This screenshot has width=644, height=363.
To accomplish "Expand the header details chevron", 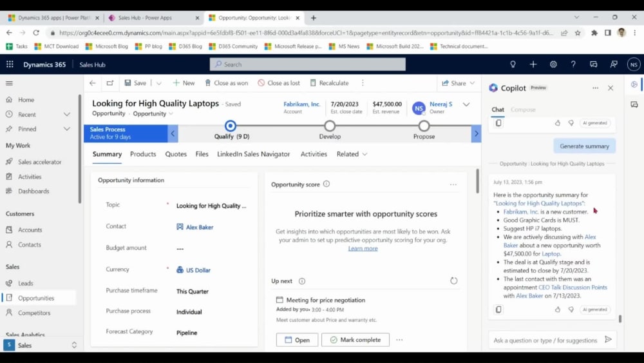I will pyautogui.click(x=466, y=104).
